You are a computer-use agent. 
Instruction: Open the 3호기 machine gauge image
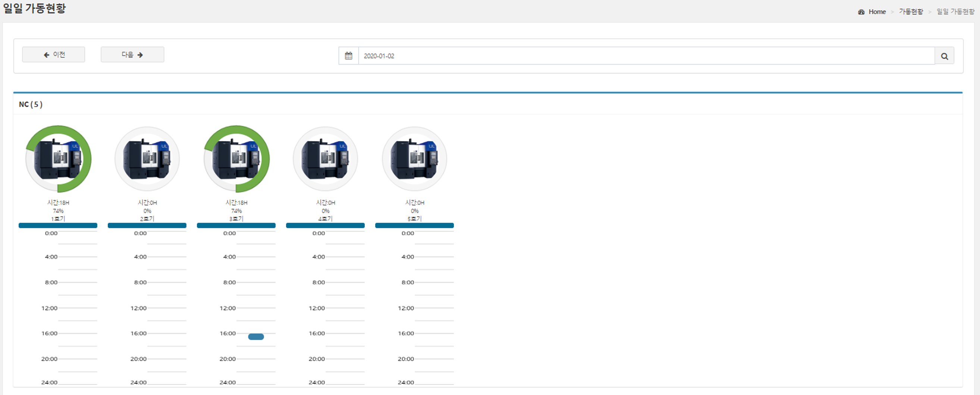click(236, 159)
